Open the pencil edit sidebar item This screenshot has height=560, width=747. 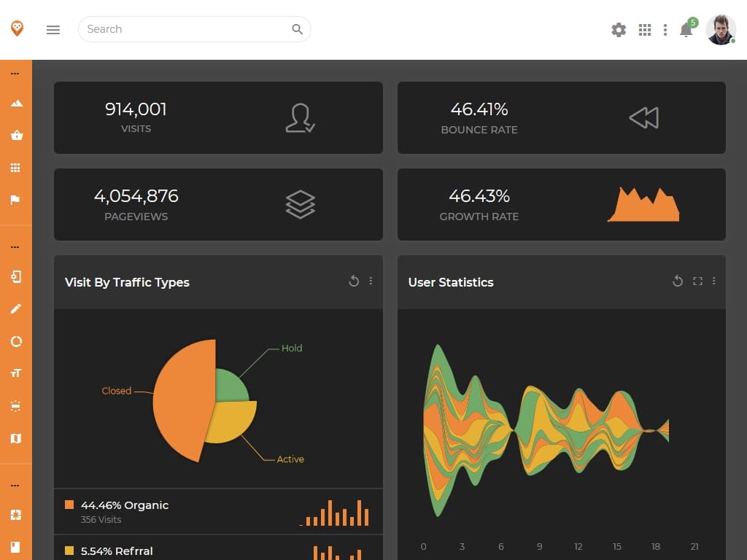(x=16, y=308)
